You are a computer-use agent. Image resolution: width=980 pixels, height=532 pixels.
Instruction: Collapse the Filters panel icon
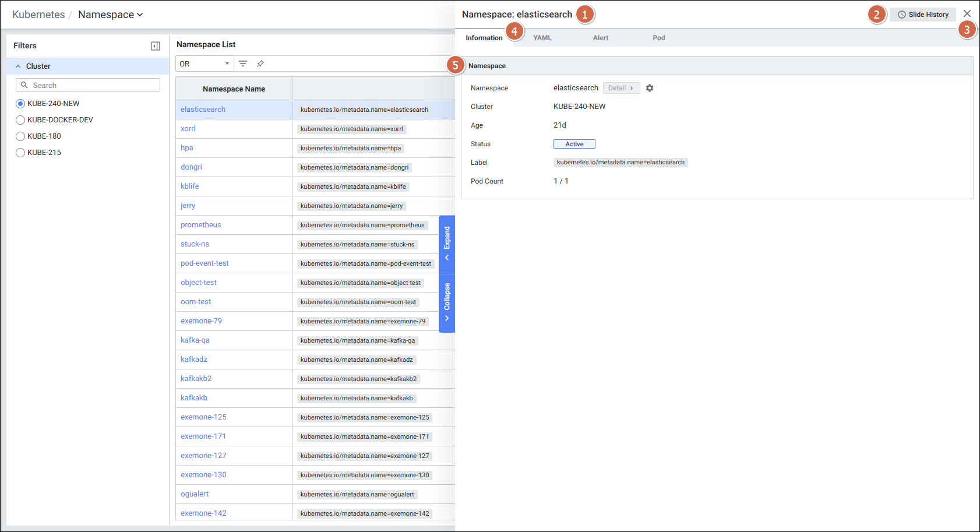point(156,46)
